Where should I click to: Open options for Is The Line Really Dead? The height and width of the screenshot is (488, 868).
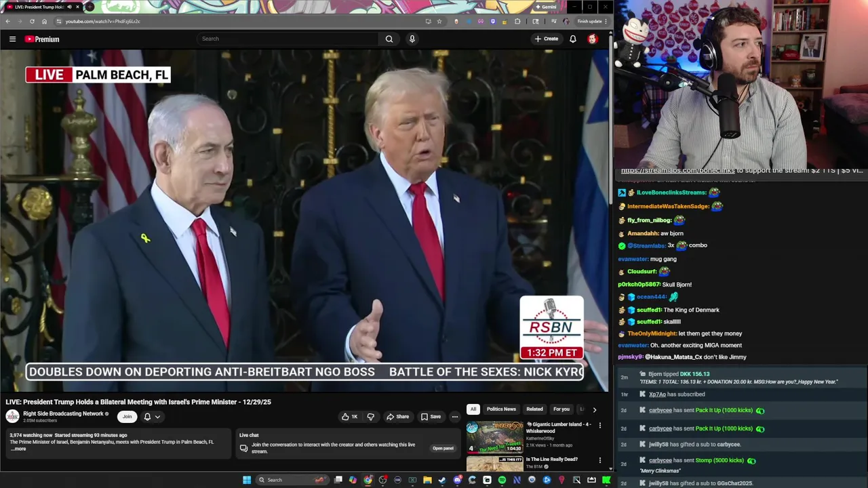pos(599,461)
